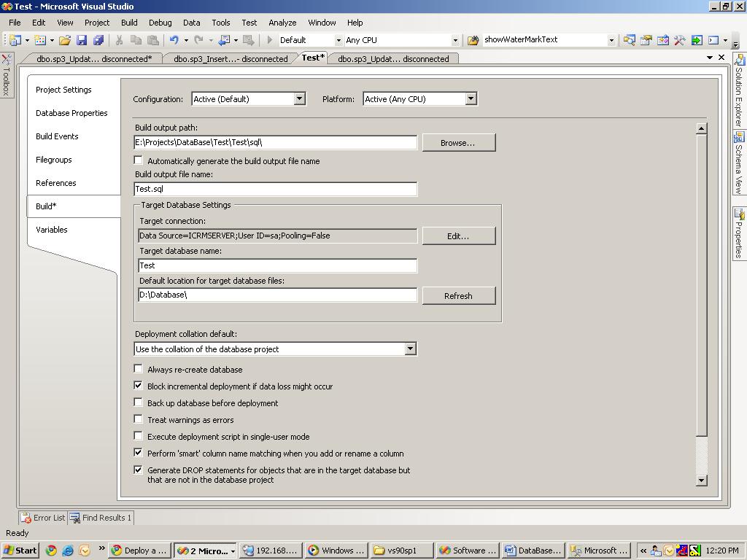Open the Toolbox hammer-and-wrench toolbar icon
The height and width of the screenshot is (560, 747).
pos(679,41)
